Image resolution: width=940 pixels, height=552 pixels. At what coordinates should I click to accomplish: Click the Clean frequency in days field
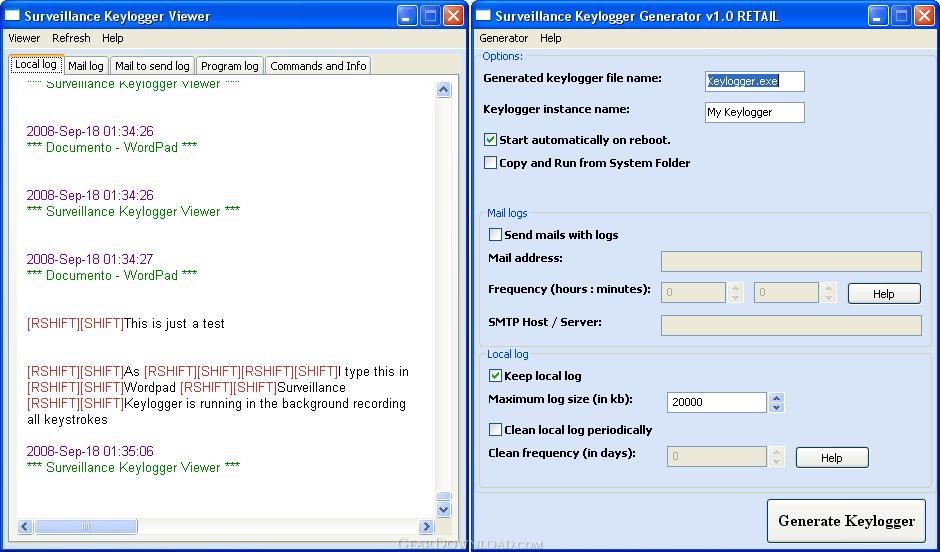(716, 456)
